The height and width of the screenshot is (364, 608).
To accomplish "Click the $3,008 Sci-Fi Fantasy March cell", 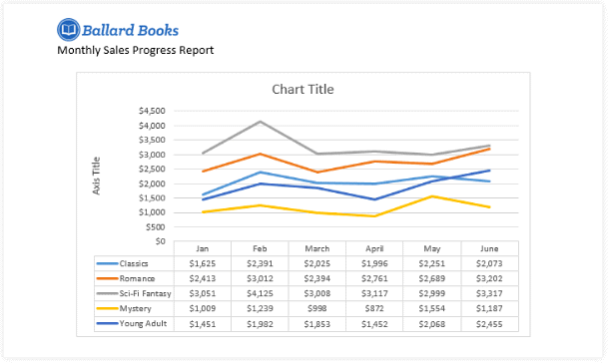I will (317, 293).
